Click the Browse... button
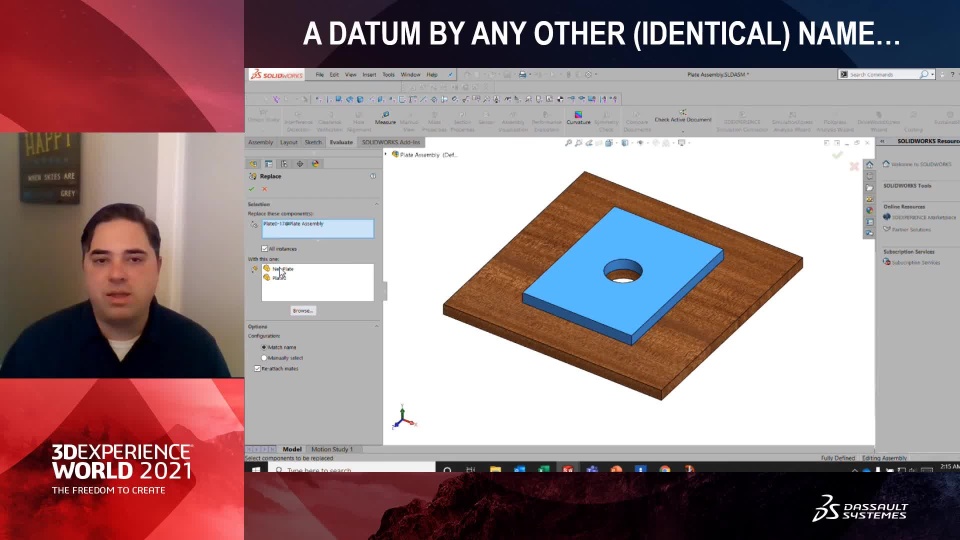The width and height of the screenshot is (960, 540). coord(303,310)
